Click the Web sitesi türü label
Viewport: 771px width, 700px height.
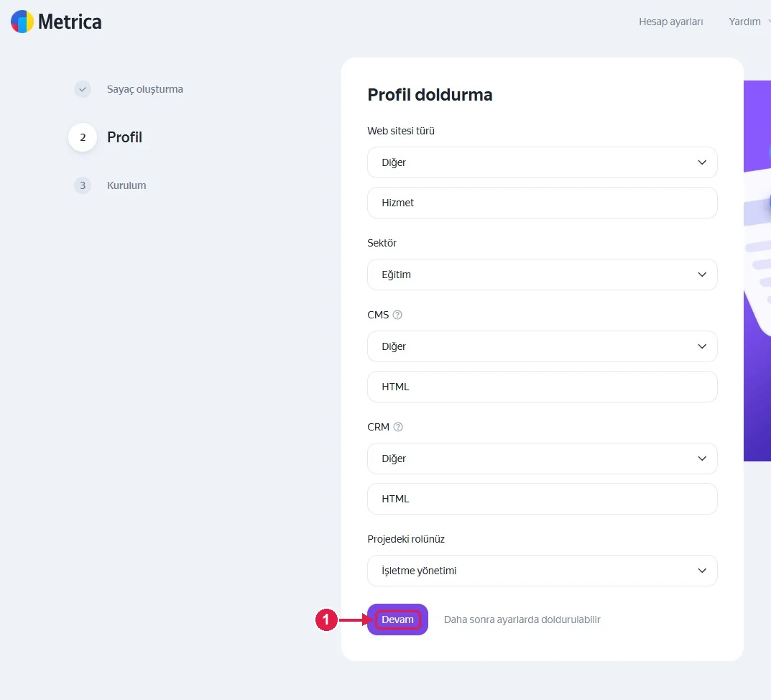(x=401, y=131)
